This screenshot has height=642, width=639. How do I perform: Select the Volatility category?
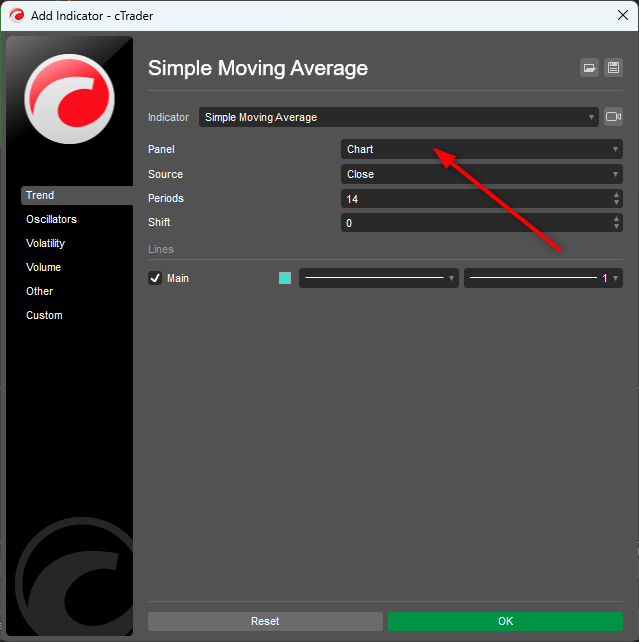(x=45, y=244)
